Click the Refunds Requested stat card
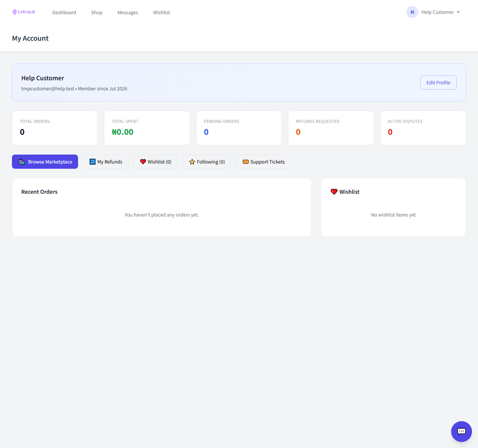Screen dimensions: 478x448 [331, 128]
